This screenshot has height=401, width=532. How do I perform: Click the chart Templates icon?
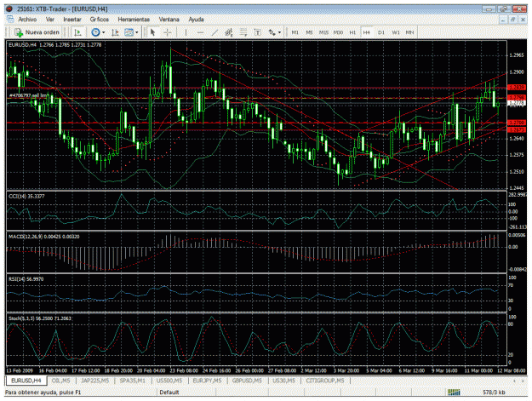click(129, 32)
